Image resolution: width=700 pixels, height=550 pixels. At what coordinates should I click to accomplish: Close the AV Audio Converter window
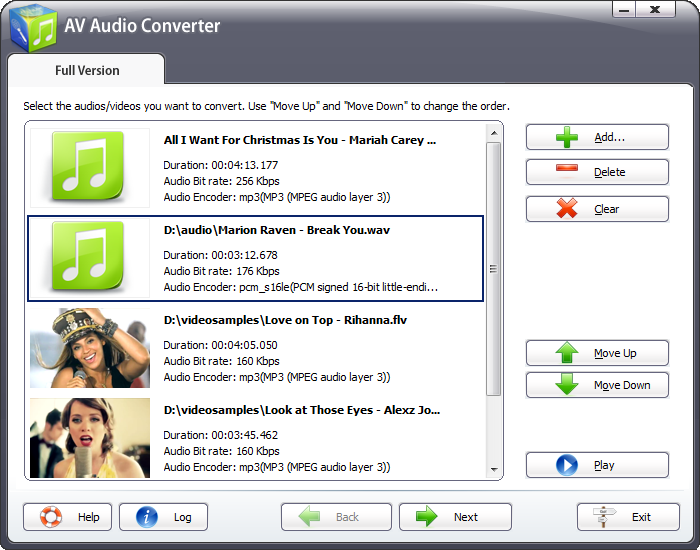point(655,9)
